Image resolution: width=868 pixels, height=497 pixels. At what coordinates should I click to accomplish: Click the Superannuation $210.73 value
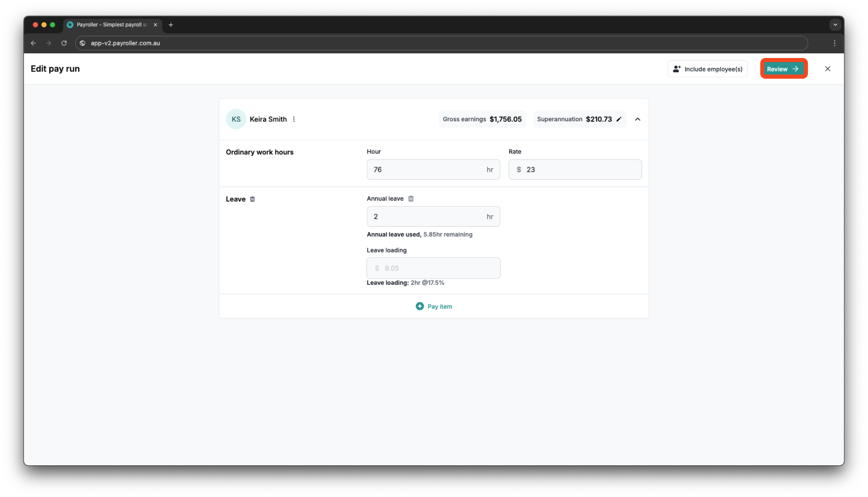[x=599, y=119]
